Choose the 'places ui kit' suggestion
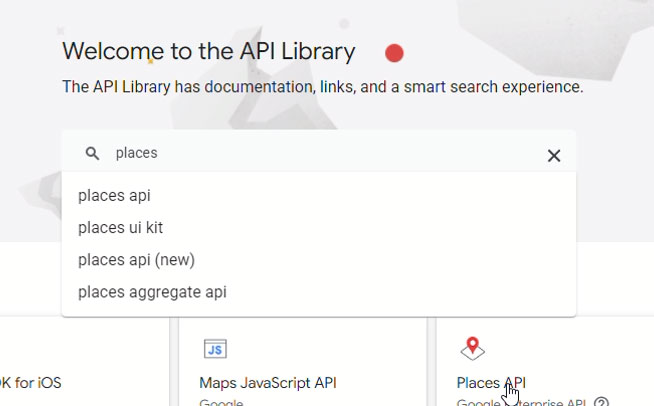 (x=319, y=228)
